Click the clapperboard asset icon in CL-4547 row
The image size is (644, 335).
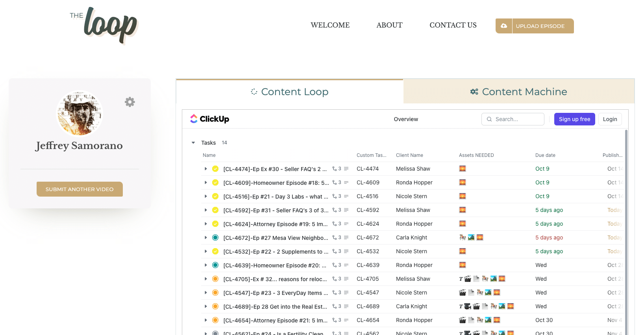point(463,293)
